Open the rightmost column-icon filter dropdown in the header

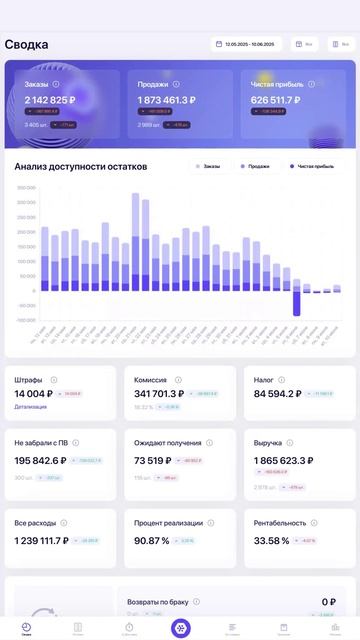click(341, 44)
